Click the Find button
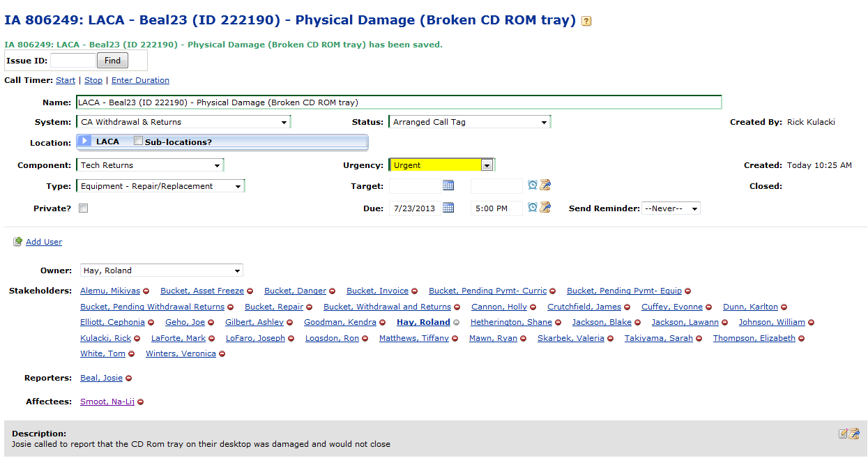The image size is (868, 458). [x=112, y=61]
